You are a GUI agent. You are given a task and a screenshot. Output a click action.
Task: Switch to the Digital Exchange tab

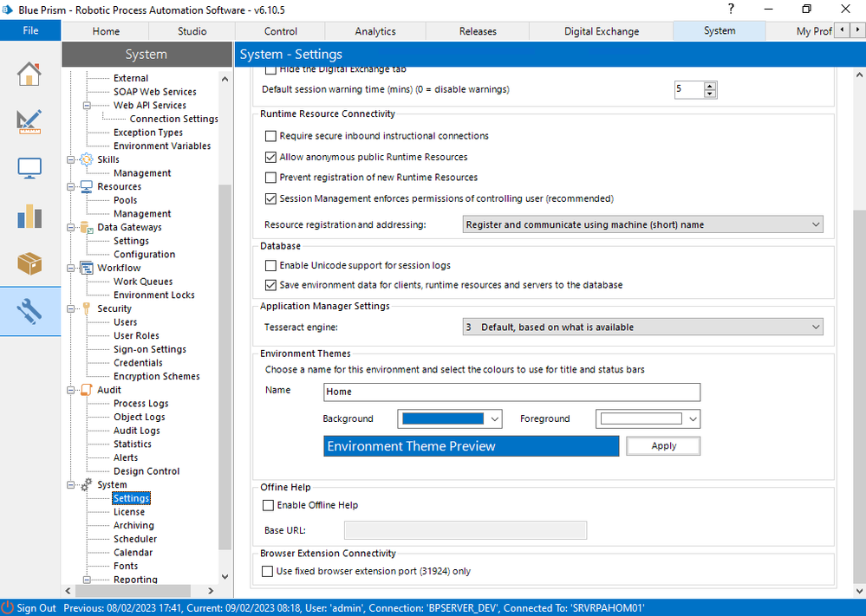coord(601,31)
